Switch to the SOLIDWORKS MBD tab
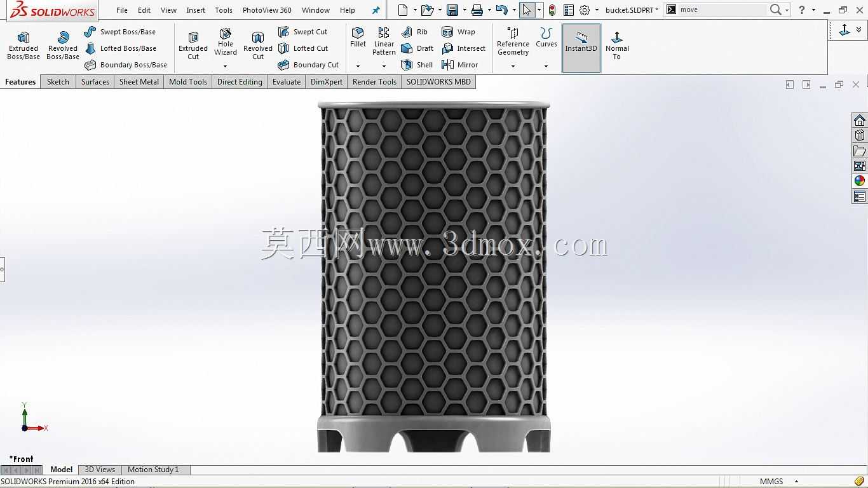868x488 pixels. point(438,82)
